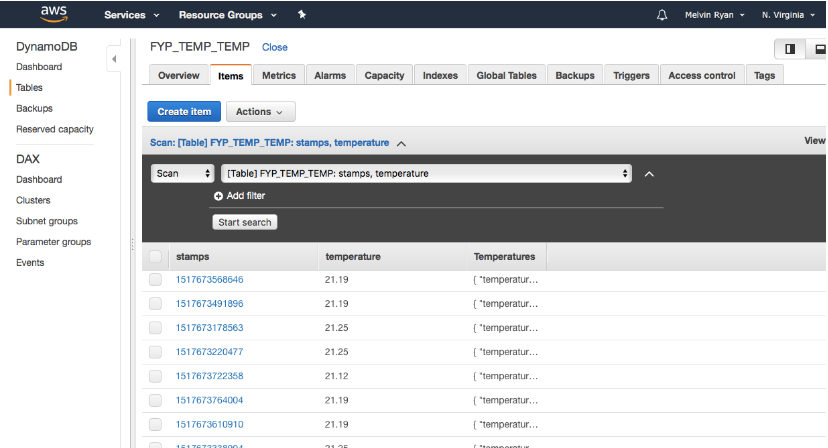The height and width of the screenshot is (448, 828).
Task: Switch to the Tags tab
Action: [764, 76]
